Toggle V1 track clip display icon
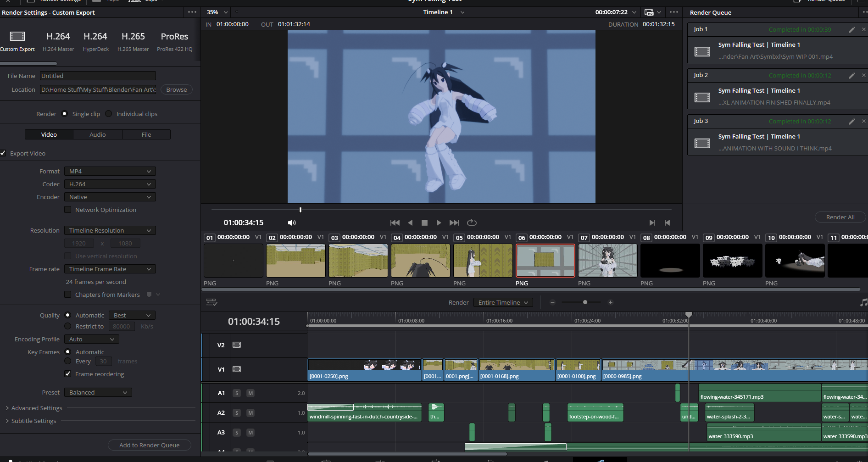The height and width of the screenshot is (462, 868). 237,369
